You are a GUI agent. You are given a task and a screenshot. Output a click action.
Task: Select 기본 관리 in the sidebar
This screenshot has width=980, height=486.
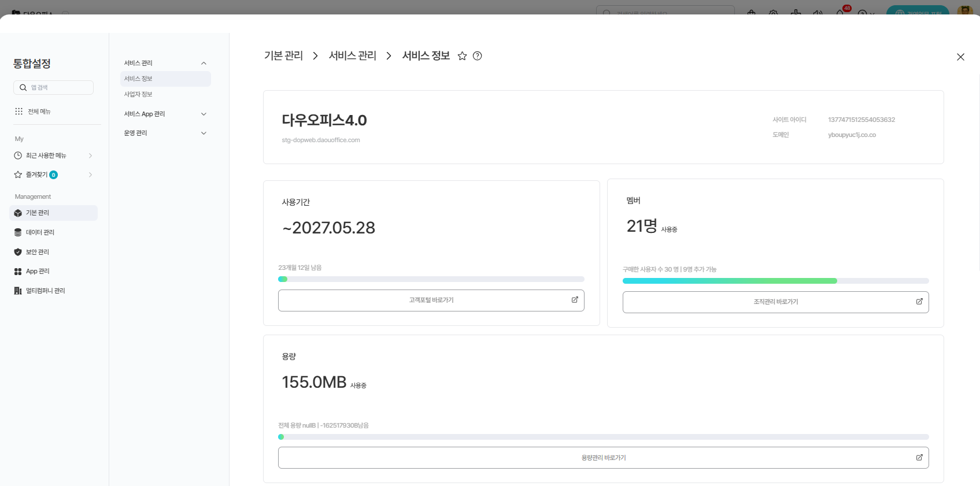38,213
